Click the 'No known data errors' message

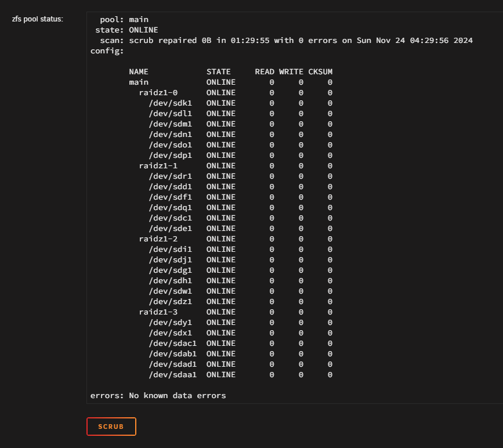(158, 396)
